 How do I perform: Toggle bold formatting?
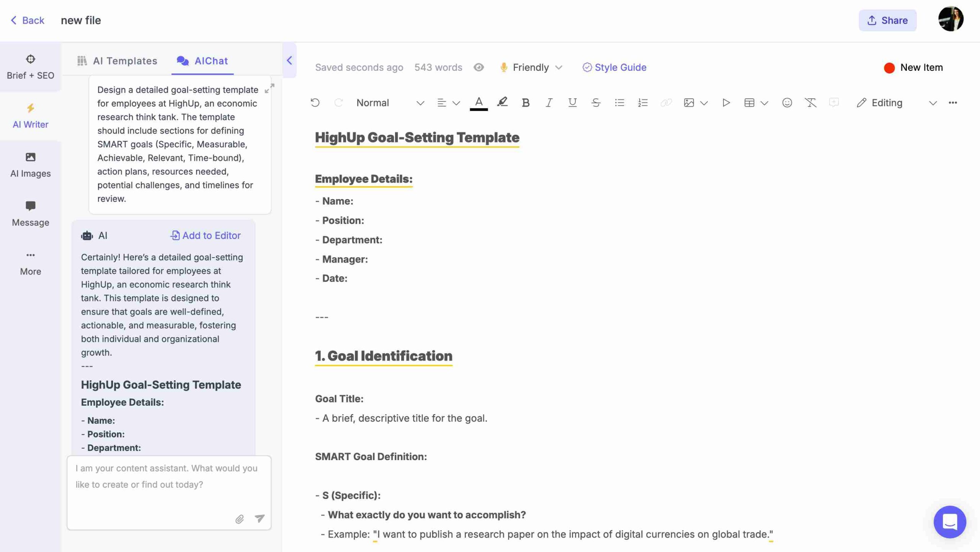tap(526, 103)
